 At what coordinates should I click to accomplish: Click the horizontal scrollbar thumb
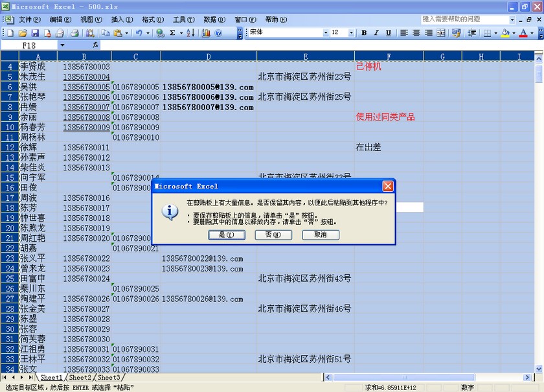pos(404,377)
